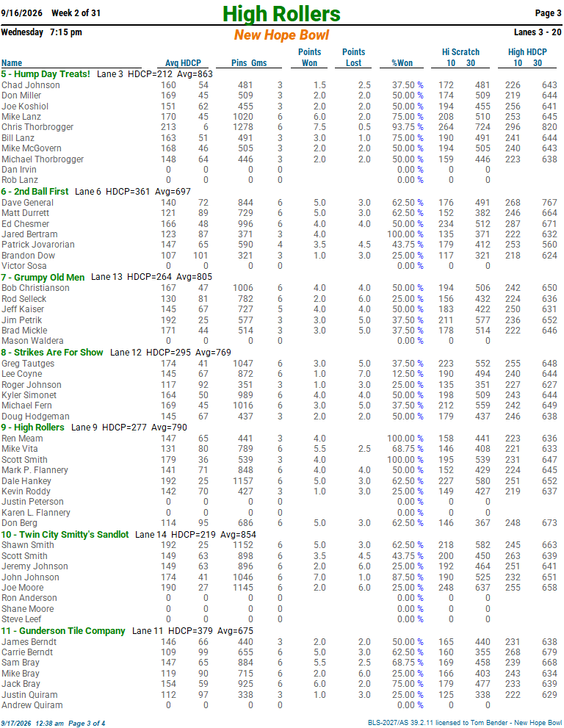Select 11 - Gunderson Tile Company heading

tap(63, 631)
